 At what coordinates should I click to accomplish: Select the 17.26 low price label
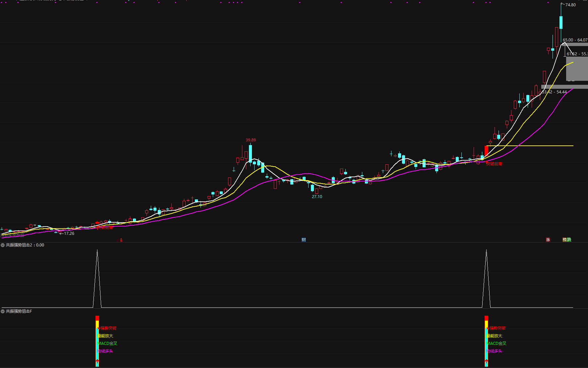pos(69,234)
